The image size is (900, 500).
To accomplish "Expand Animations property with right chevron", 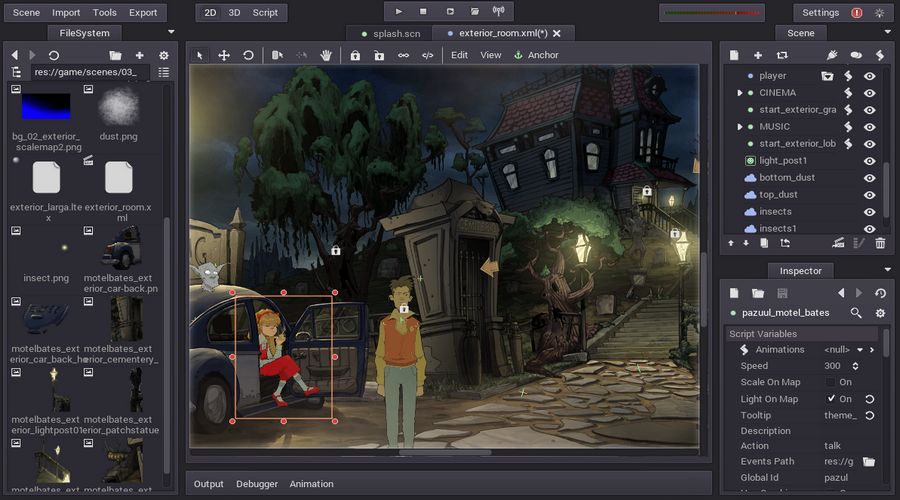I will pyautogui.click(x=872, y=350).
